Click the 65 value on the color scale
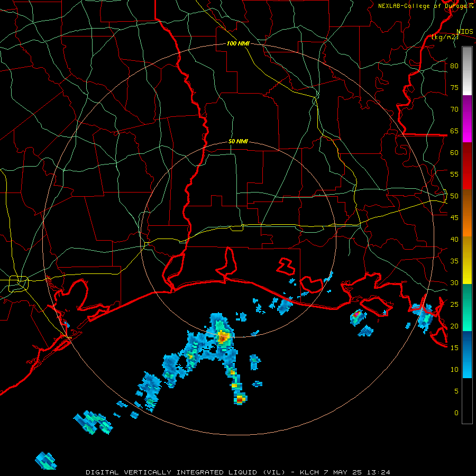Viewport: 476px width, 476px height. [x=454, y=131]
